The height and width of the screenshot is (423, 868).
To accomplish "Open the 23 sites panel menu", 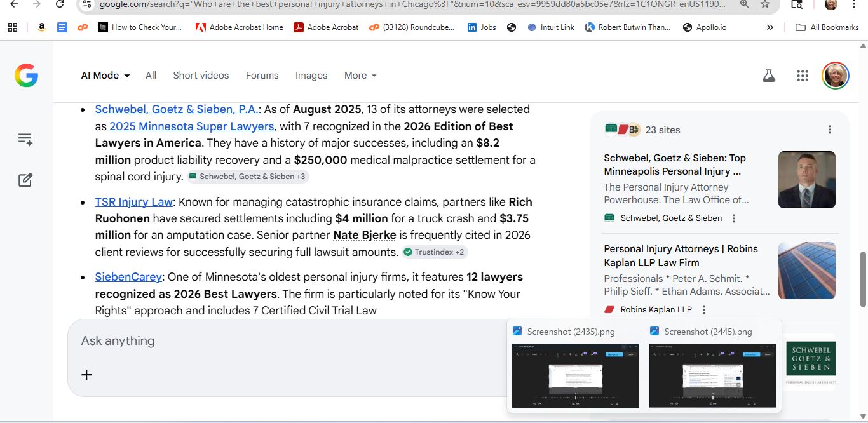I will (x=830, y=130).
